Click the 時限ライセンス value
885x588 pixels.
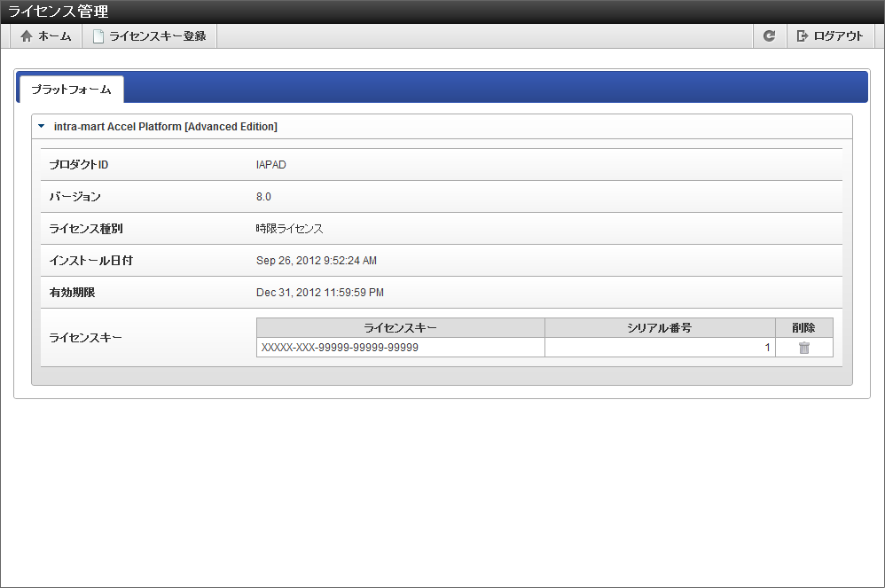pyautogui.click(x=289, y=229)
